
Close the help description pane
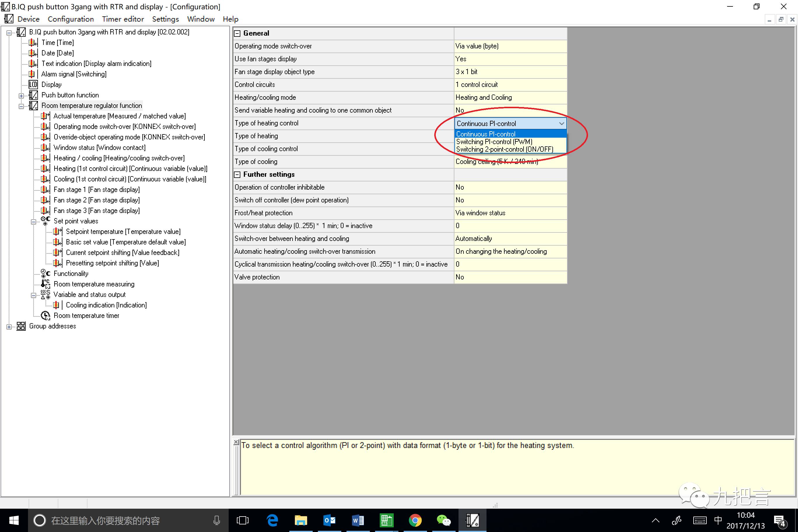tap(236, 442)
